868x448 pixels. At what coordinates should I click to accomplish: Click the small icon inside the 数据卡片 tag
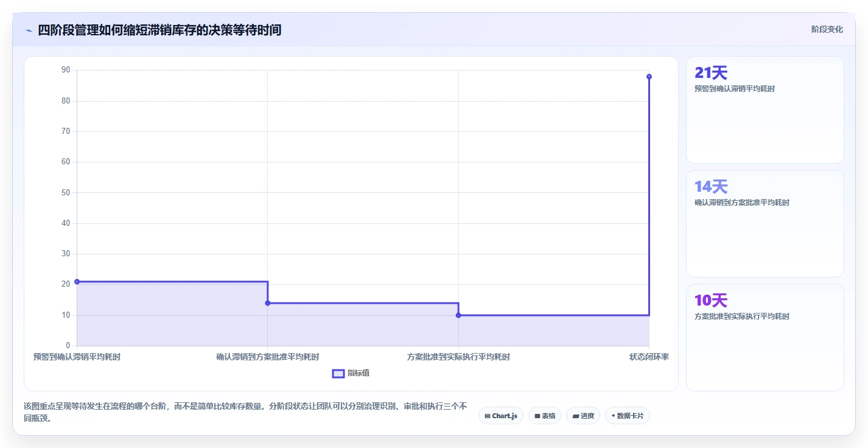(x=613, y=416)
